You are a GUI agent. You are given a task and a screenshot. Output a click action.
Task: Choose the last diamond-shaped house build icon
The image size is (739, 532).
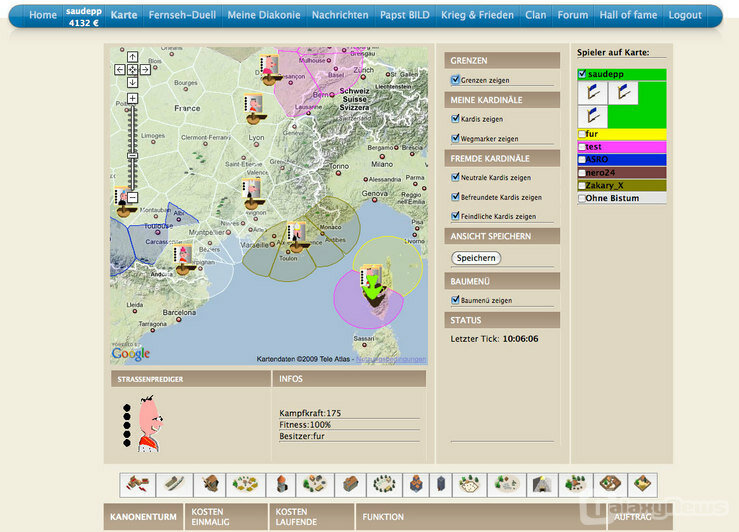tap(642, 485)
